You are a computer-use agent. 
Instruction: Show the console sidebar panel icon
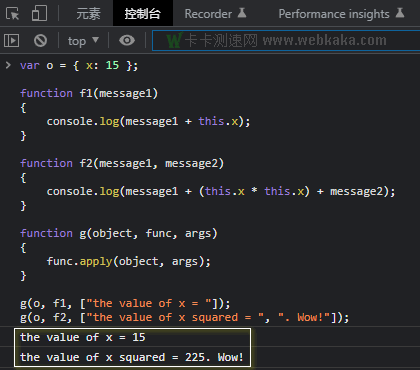[12, 40]
